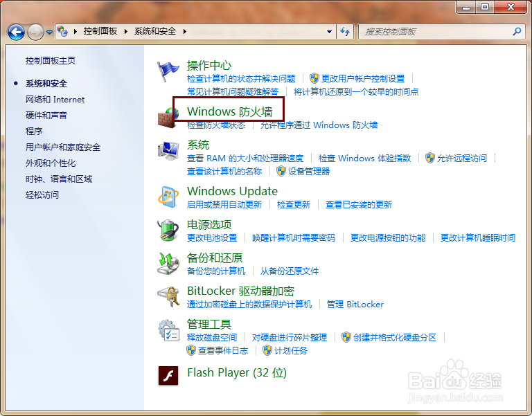Open 硬件和声音 category
Viewport: 532px width, 416px height.
46,116
